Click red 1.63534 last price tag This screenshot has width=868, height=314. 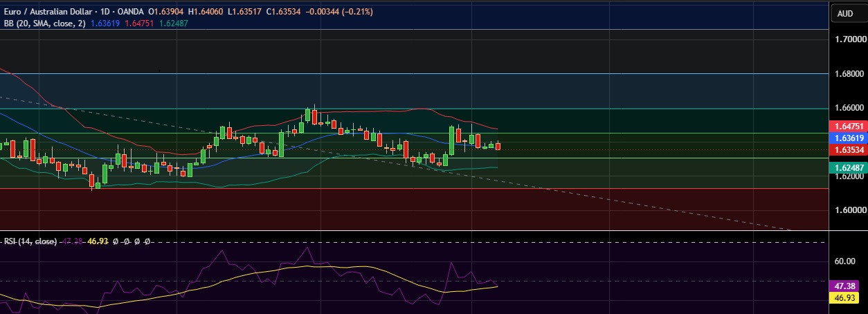[x=848, y=149]
